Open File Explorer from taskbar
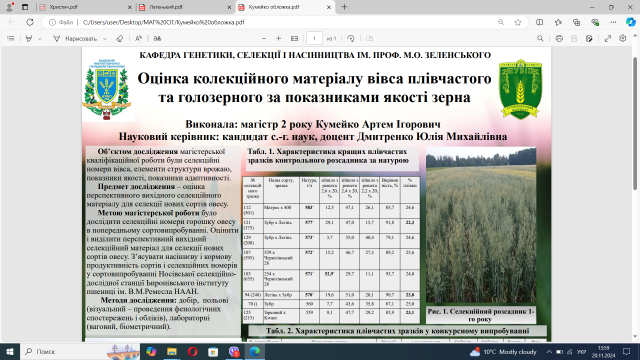This screenshot has height=360, width=640. click(172, 351)
